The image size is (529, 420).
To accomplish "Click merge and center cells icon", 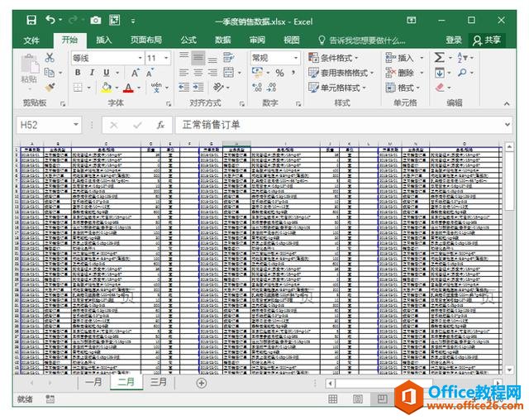I will [229, 73].
